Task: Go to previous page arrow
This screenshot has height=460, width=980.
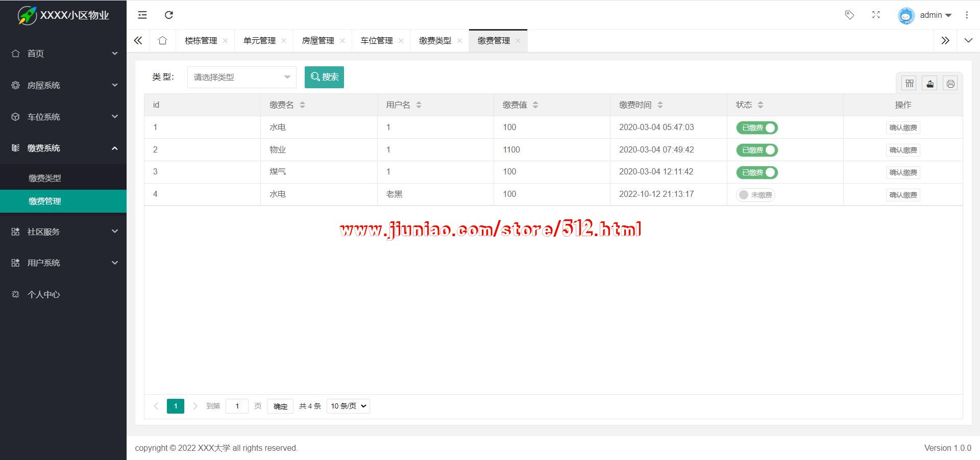Action: (x=156, y=406)
